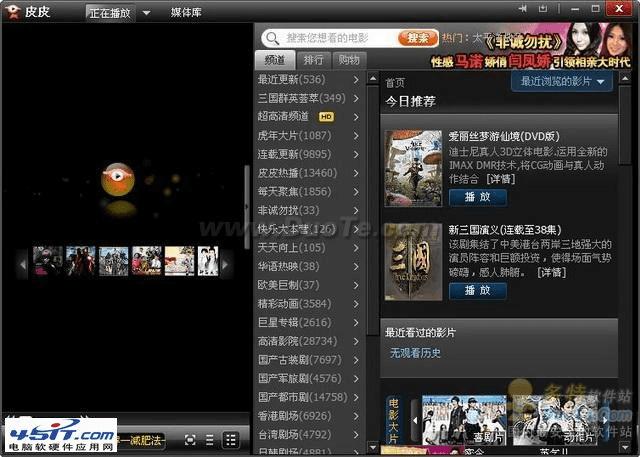Click the fullscreen icon in bottom bar
This screenshot has width=640, height=457.
(190, 440)
